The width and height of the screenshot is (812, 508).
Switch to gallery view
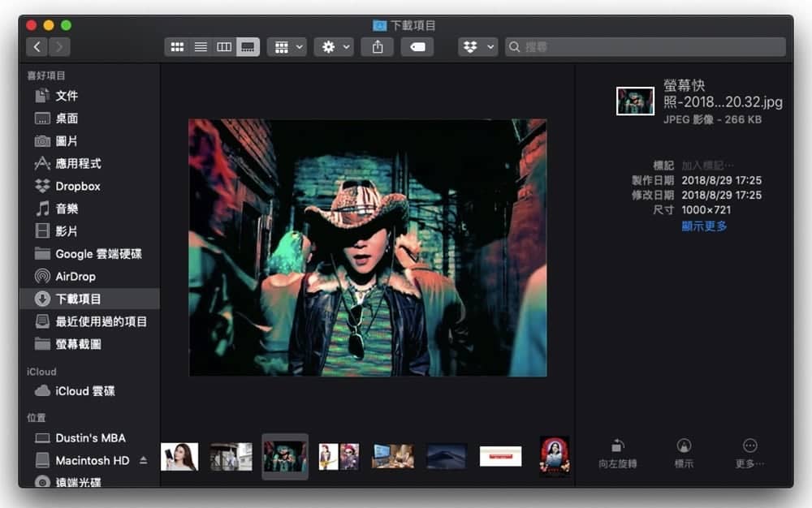click(248, 47)
